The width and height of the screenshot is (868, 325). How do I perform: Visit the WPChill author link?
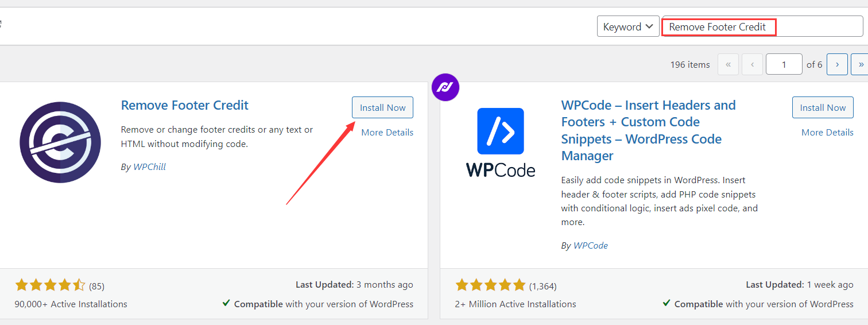click(x=149, y=167)
